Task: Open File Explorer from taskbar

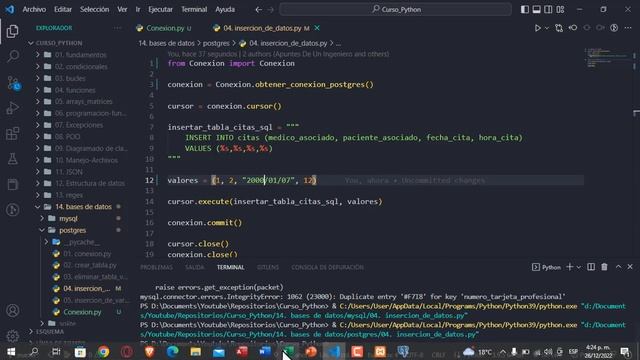Action: 196,351
